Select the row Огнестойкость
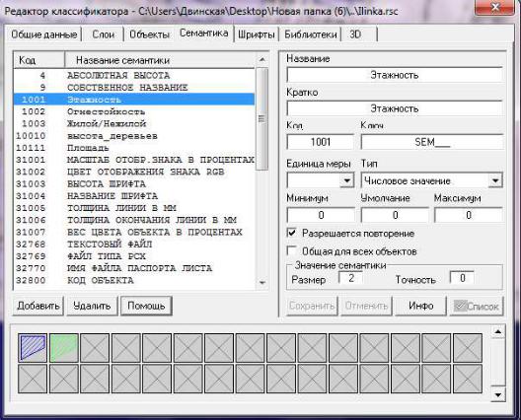Image resolution: width=521 pixels, height=420 pixels. (134, 111)
